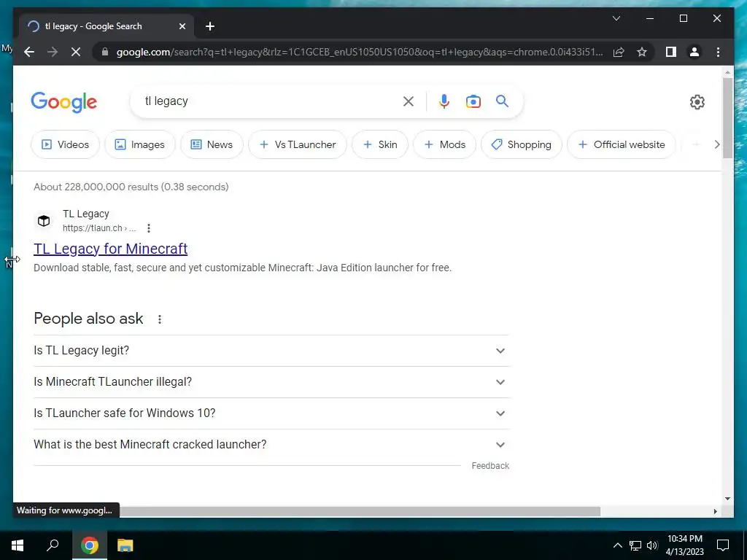Image resolution: width=747 pixels, height=560 pixels.
Task: Open Google quick settings gear
Action: click(x=697, y=102)
